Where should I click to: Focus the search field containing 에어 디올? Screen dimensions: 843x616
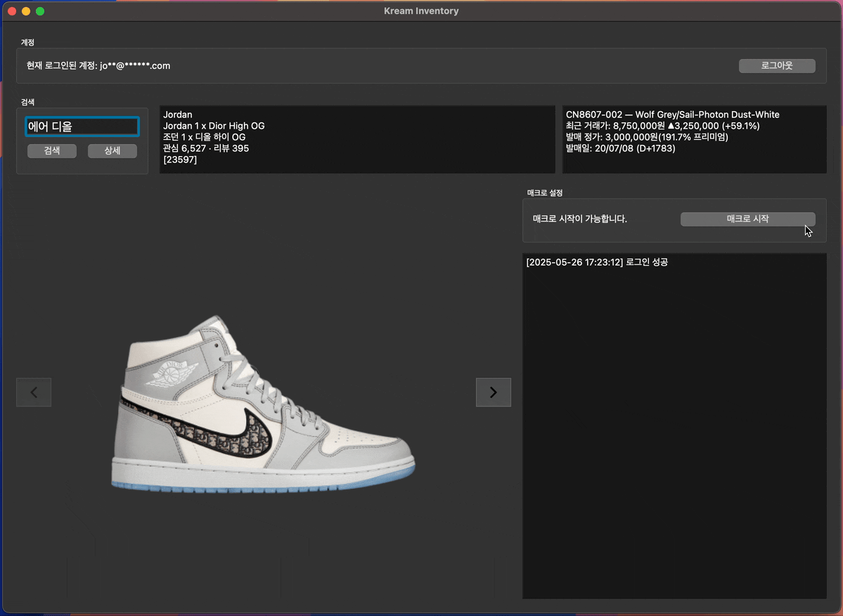pos(82,127)
